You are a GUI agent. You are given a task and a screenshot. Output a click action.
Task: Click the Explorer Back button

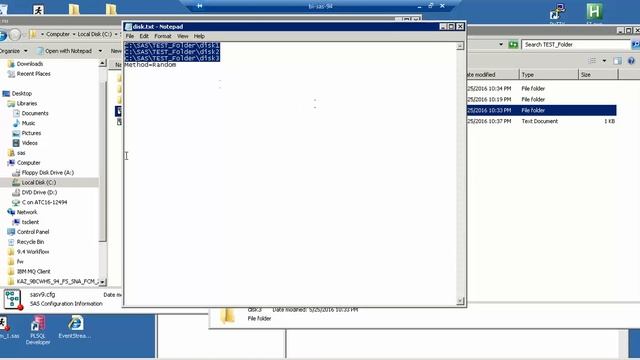coord(3,35)
